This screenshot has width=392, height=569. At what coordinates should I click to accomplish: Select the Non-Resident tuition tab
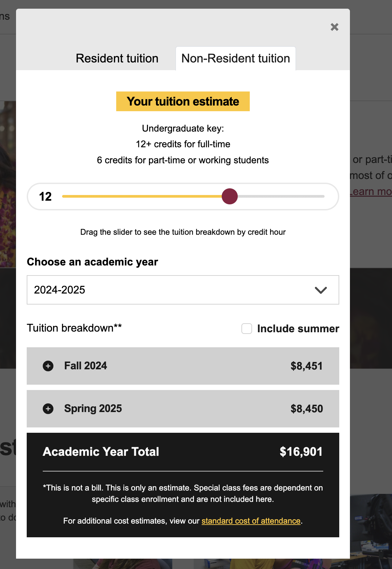click(x=235, y=58)
